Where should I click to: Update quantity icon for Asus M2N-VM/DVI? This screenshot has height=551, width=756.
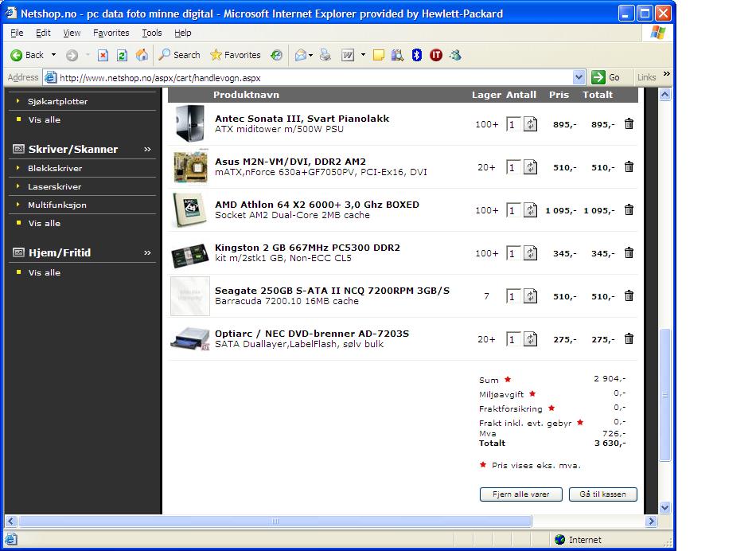(x=530, y=167)
